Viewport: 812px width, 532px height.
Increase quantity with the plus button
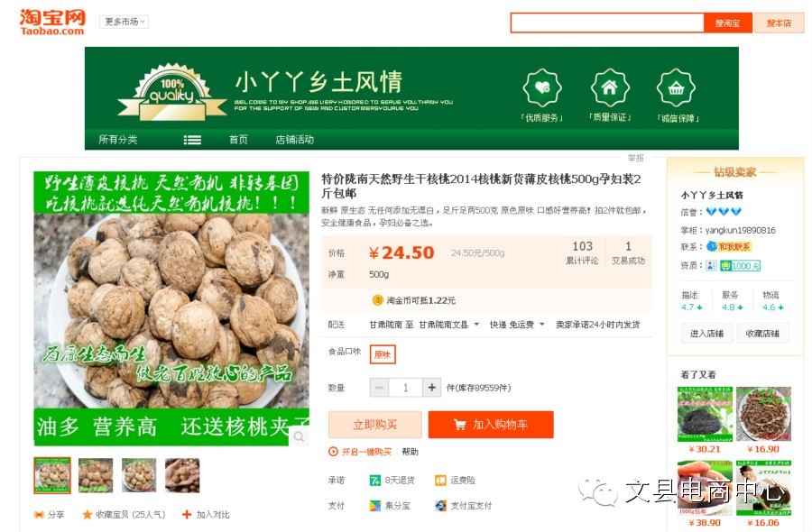pyautogui.click(x=431, y=388)
